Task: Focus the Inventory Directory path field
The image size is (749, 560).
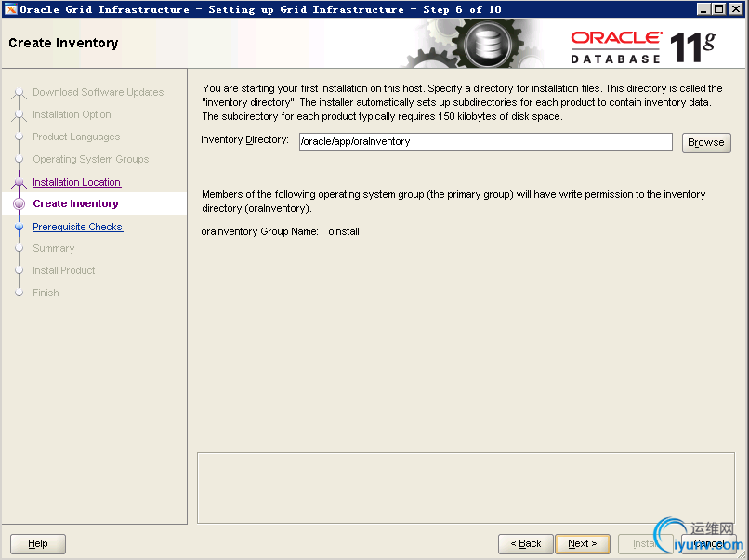Action: pyautogui.click(x=485, y=142)
